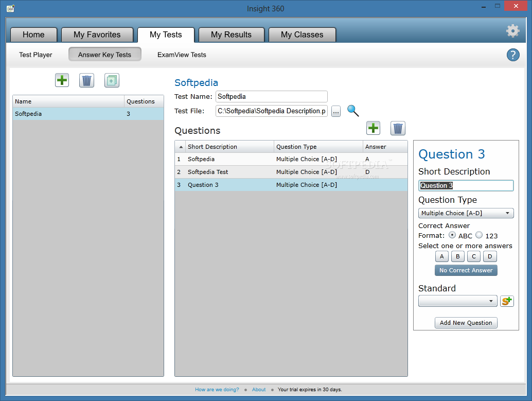532x401 pixels.
Task: Click the Name column header
Action: [68, 101]
